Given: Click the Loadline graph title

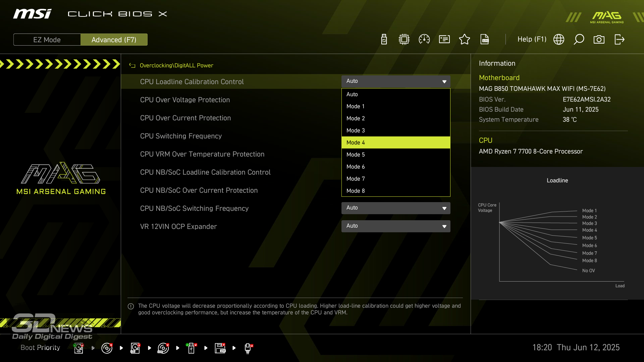Looking at the screenshot, I should tap(557, 180).
